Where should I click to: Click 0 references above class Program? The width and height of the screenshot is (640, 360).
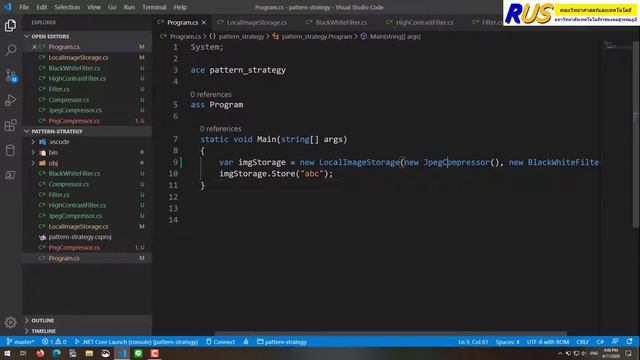pyautogui.click(x=211, y=94)
